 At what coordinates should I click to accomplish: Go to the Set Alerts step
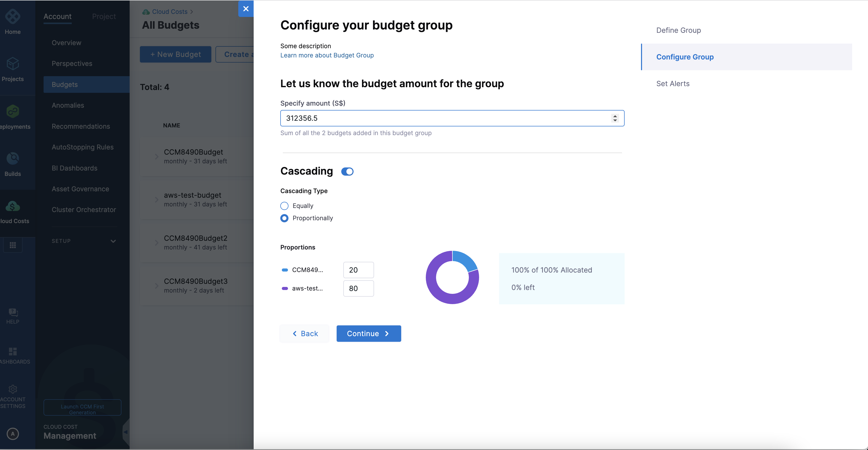click(673, 83)
